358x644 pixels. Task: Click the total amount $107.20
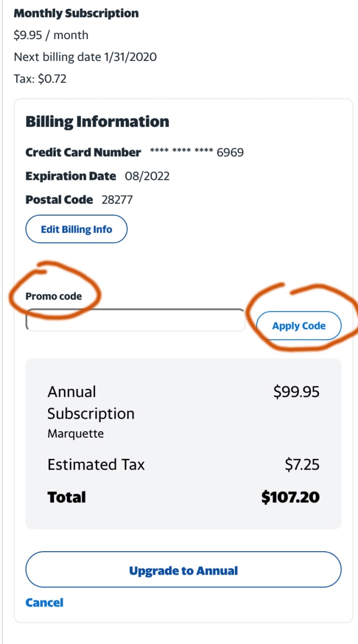tap(291, 497)
